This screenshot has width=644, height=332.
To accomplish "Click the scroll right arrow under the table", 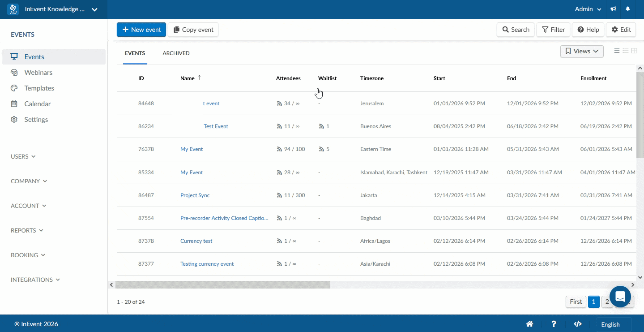I will point(633,285).
